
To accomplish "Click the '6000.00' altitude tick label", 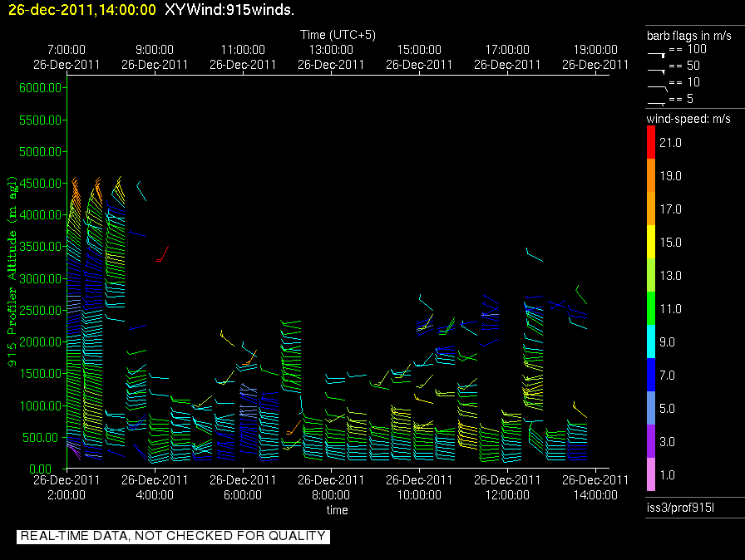I will [41, 88].
